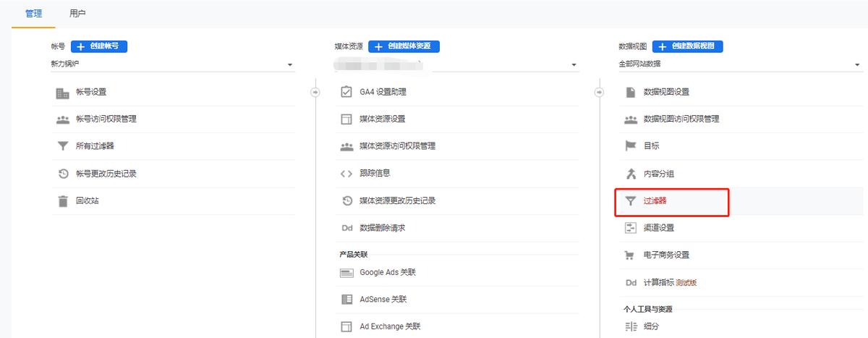This screenshot has width=868, height=338.
Task: Open the 新力锅炉 account dropdown
Action: [x=172, y=64]
